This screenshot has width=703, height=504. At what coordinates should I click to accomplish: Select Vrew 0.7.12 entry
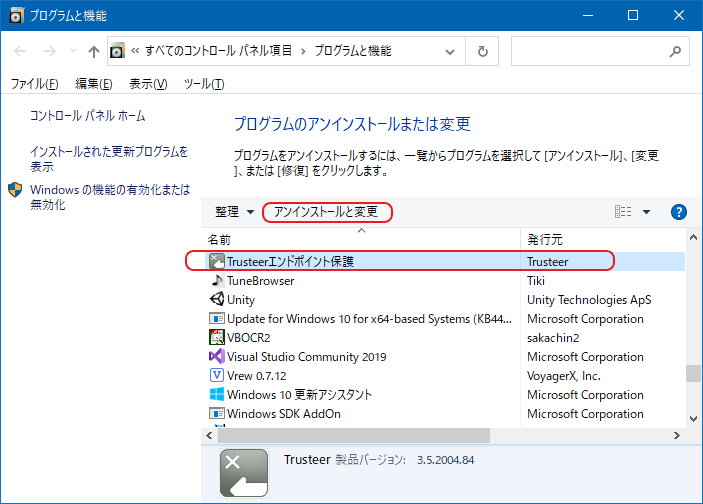pyautogui.click(x=256, y=376)
